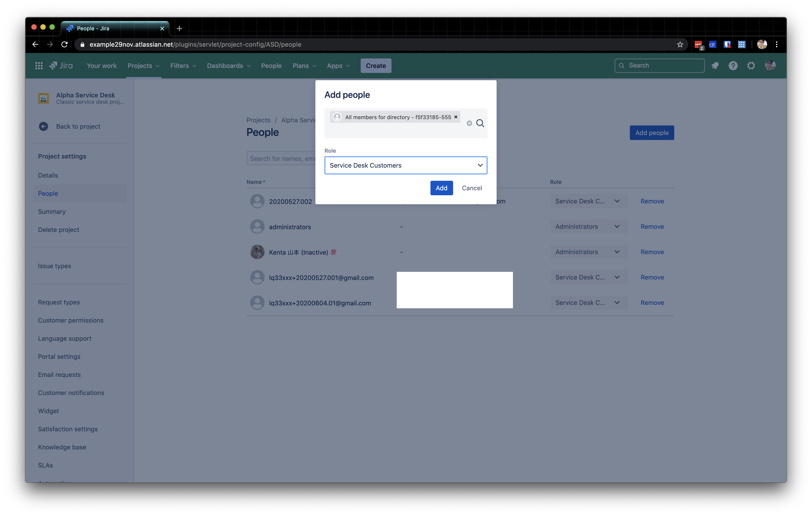Open People in top navigation
Viewport: 812px width, 516px height.
(271, 66)
